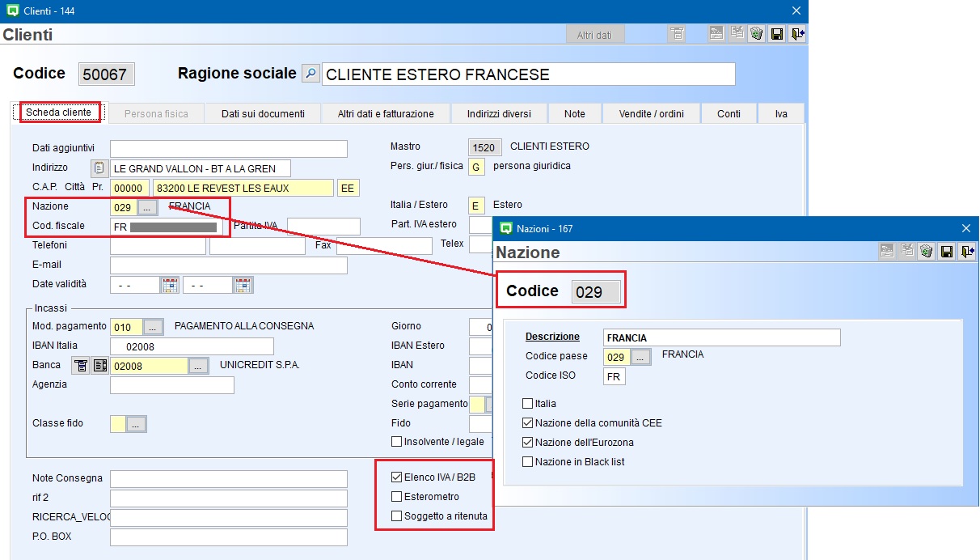Screen dimensions: 980x560
Task: Click the client Codice field 50067
Action: [x=107, y=74]
